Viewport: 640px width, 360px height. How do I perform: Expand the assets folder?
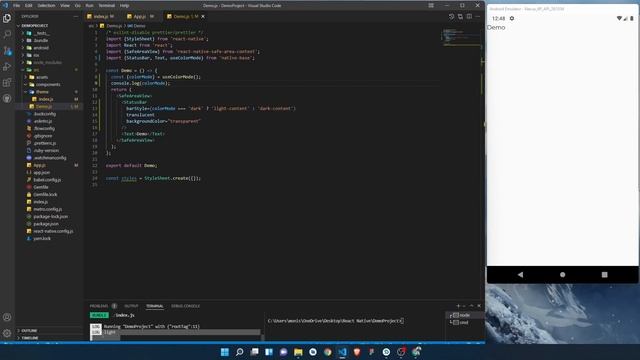pyautogui.click(x=42, y=77)
